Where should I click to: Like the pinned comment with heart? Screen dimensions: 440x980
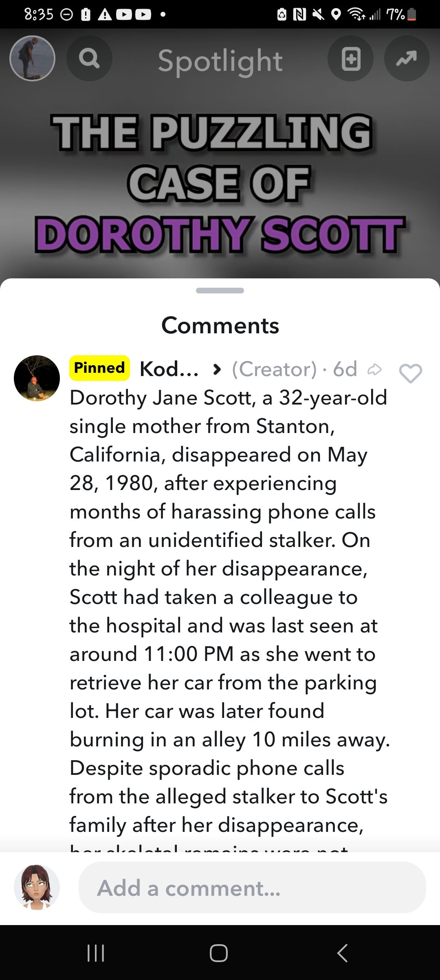coord(410,373)
